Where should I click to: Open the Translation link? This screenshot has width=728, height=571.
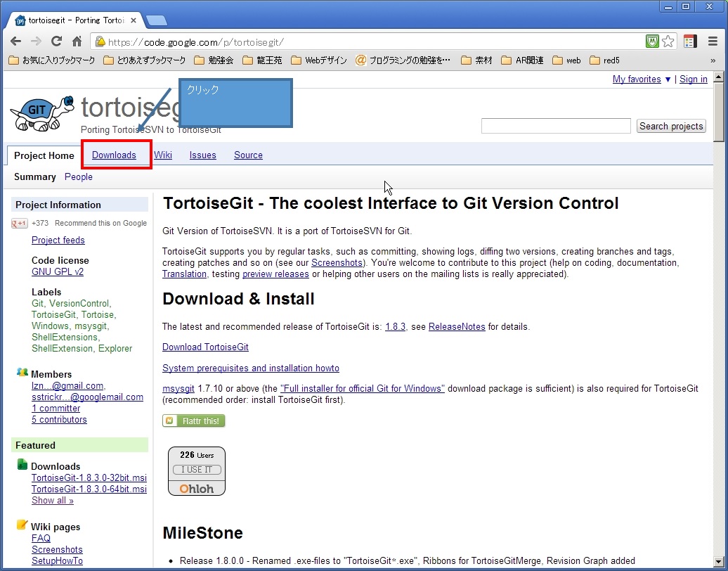tap(184, 274)
